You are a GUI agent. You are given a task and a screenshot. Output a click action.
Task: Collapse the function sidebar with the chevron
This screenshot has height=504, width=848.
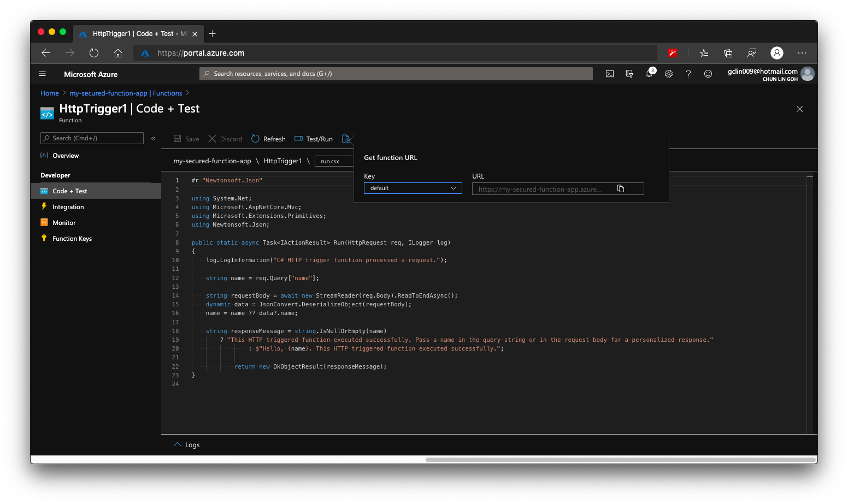[153, 138]
